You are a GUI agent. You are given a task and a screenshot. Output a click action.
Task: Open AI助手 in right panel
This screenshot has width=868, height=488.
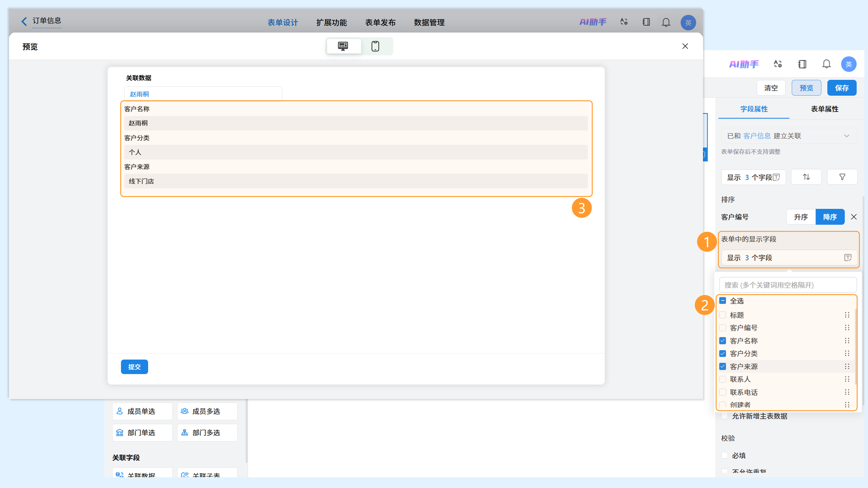[744, 64]
